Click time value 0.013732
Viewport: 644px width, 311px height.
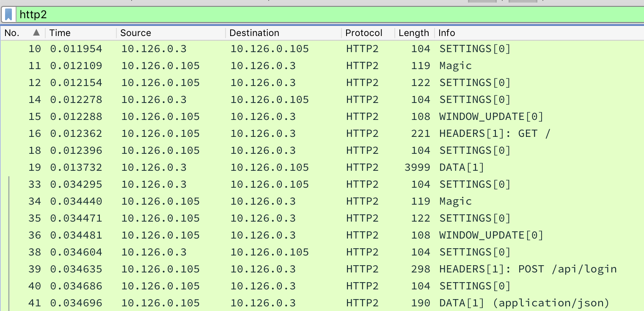point(76,167)
